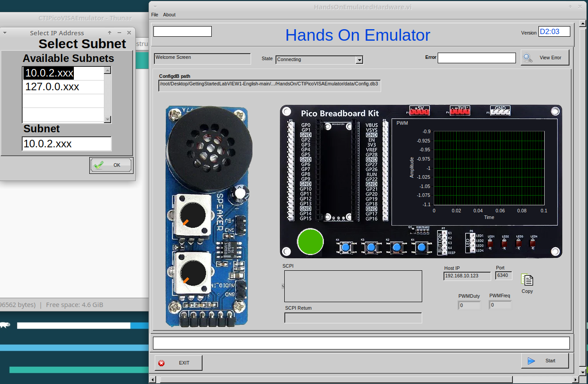Click the titlebar menu arrow of Select IP Address
588x384 pixels.
click(4, 33)
